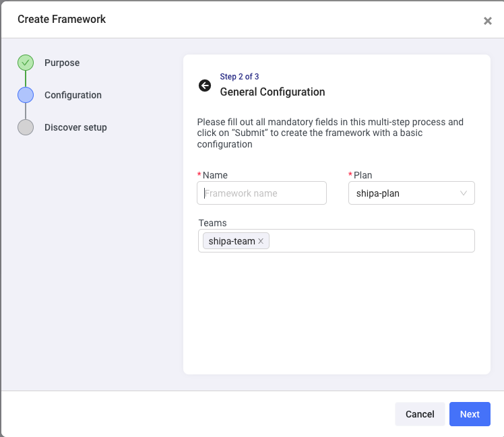Select the Configuration step label

[73, 95]
